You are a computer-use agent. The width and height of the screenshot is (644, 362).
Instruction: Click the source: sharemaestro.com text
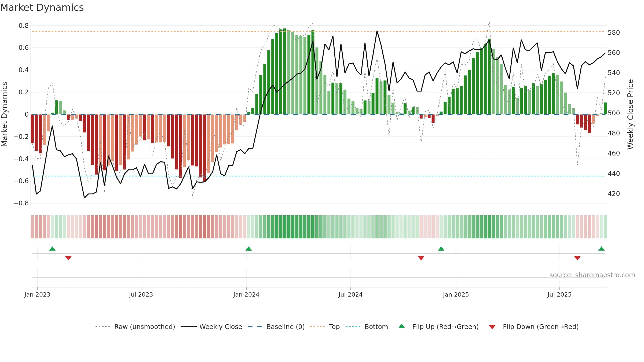pos(592,275)
